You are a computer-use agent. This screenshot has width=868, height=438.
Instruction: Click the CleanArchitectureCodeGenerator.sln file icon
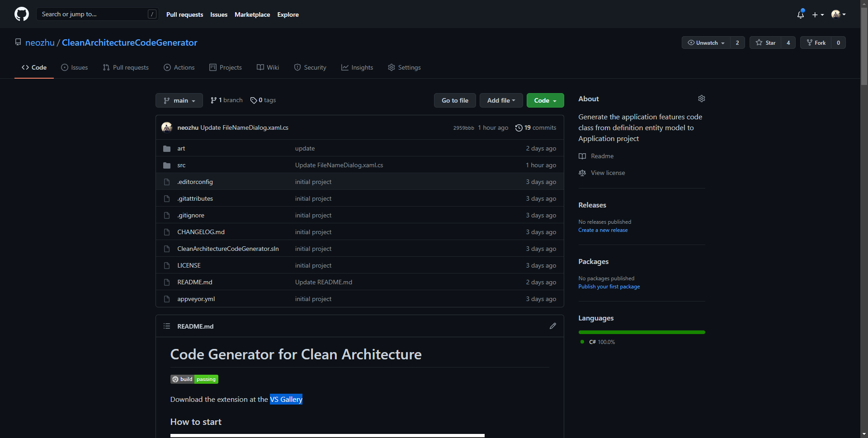[167, 249]
